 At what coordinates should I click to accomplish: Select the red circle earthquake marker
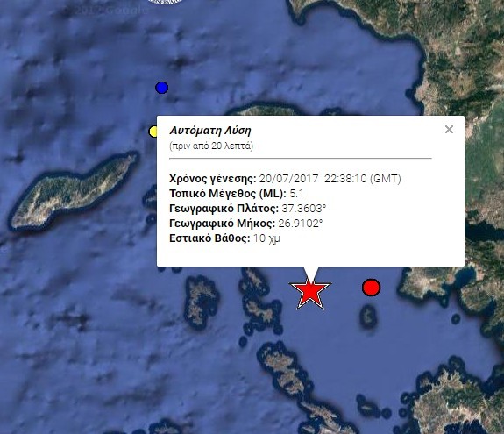372,288
